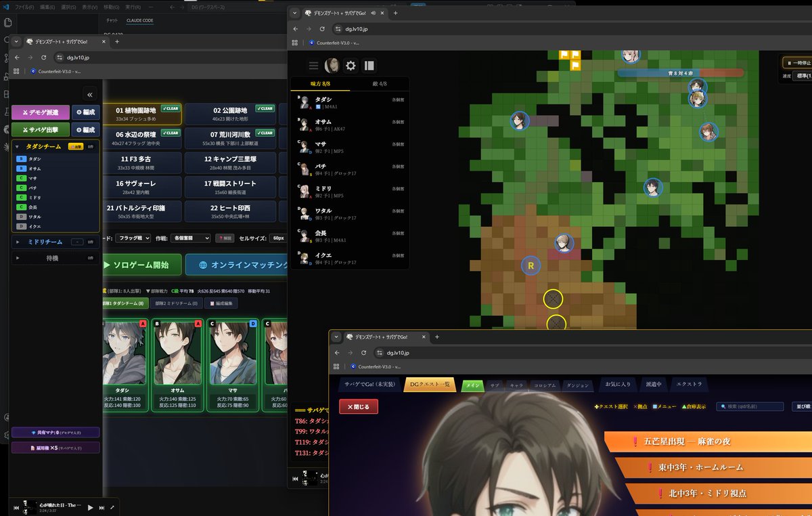Expand the ミドリチーム section
812x516 pixels.
point(17,241)
